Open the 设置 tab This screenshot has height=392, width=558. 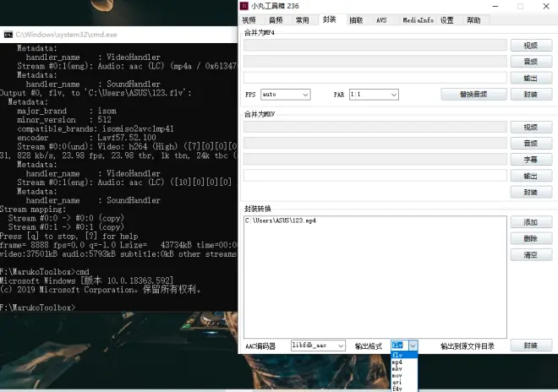447,20
